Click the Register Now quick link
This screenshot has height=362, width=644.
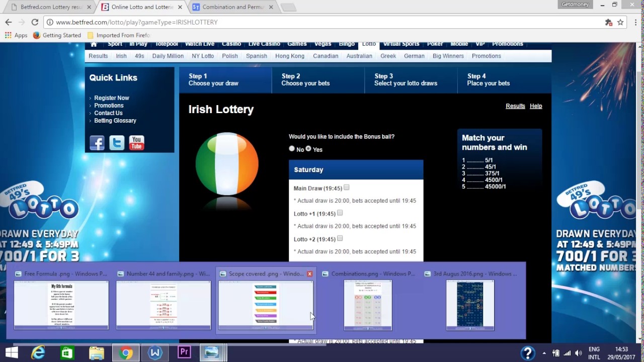pos(112,98)
